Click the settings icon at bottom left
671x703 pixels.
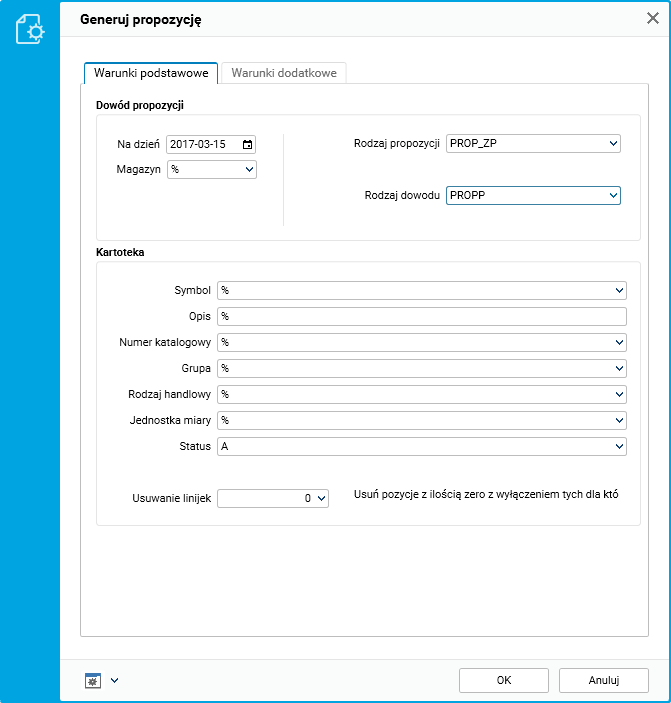pyautogui.click(x=93, y=680)
